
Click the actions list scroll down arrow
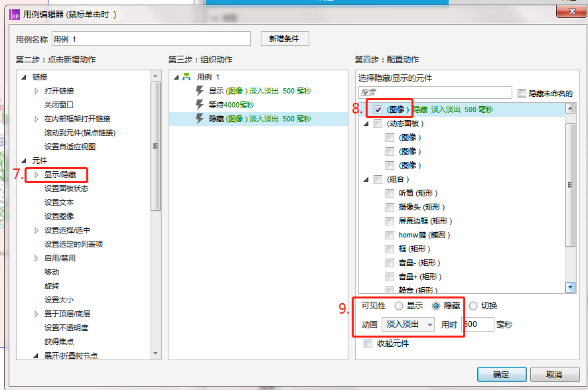(x=155, y=354)
